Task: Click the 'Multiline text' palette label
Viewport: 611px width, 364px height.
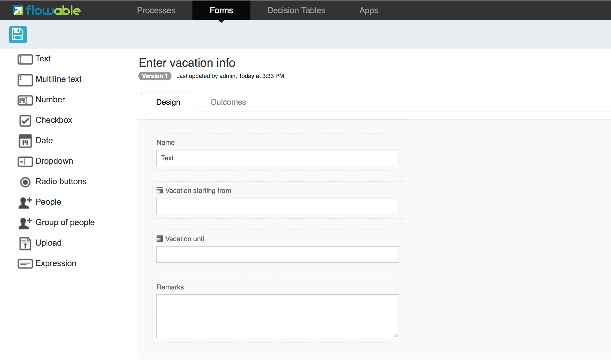Action: (58, 79)
